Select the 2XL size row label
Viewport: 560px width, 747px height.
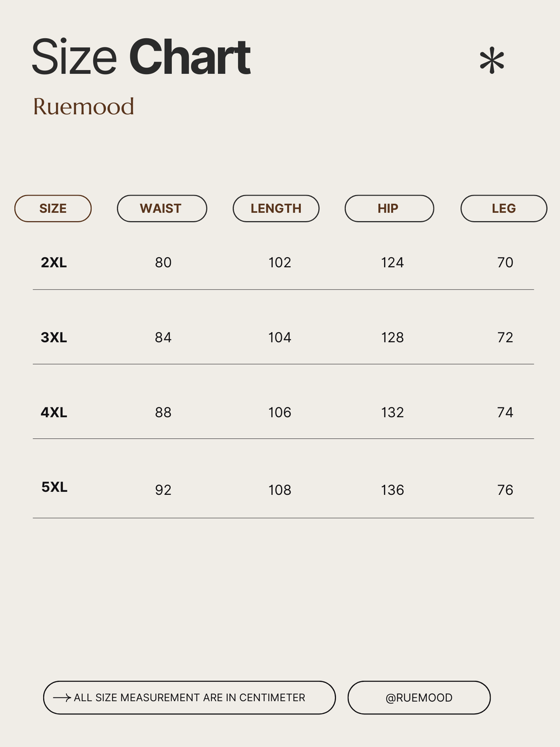coord(54,262)
